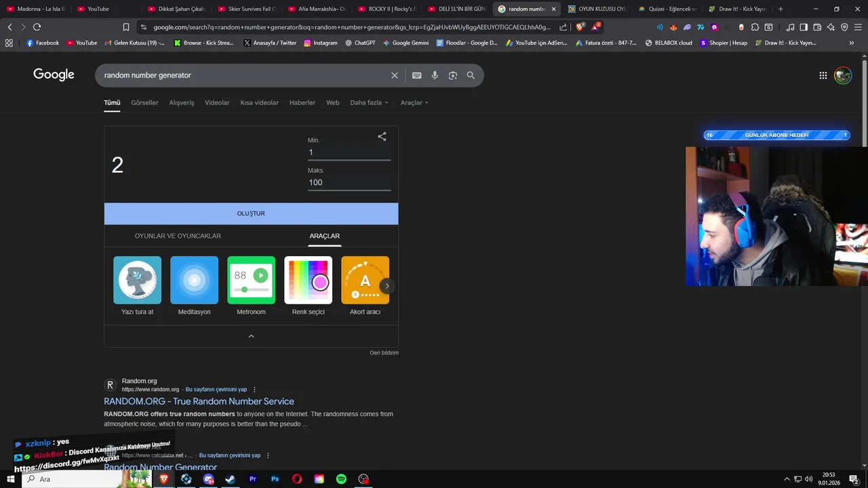The width and height of the screenshot is (868, 488).
Task: Open the MetaMask fox extension
Action: pyautogui.click(x=673, y=27)
